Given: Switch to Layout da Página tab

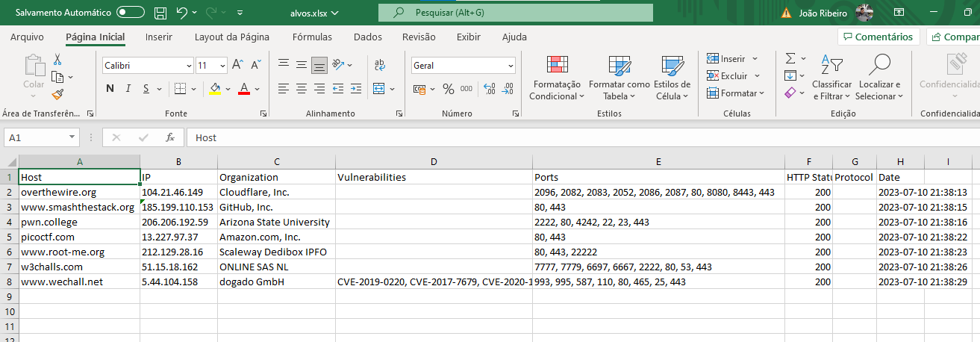Looking at the screenshot, I should (232, 37).
